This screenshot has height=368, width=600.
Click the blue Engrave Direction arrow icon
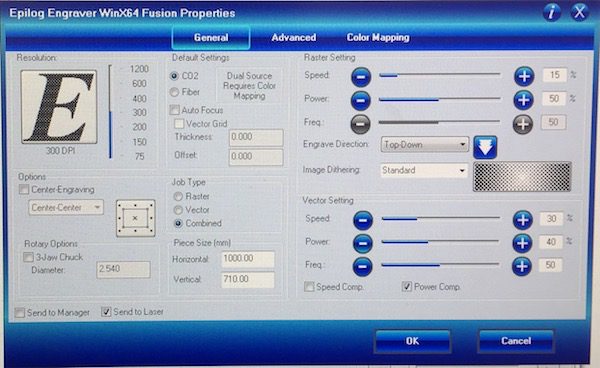click(x=485, y=147)
